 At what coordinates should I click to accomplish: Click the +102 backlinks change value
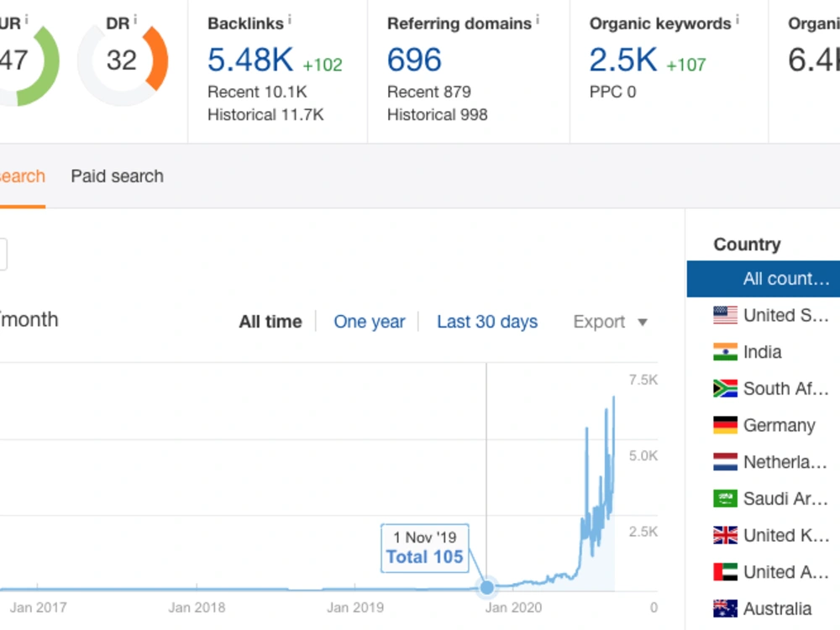point(323,65)
